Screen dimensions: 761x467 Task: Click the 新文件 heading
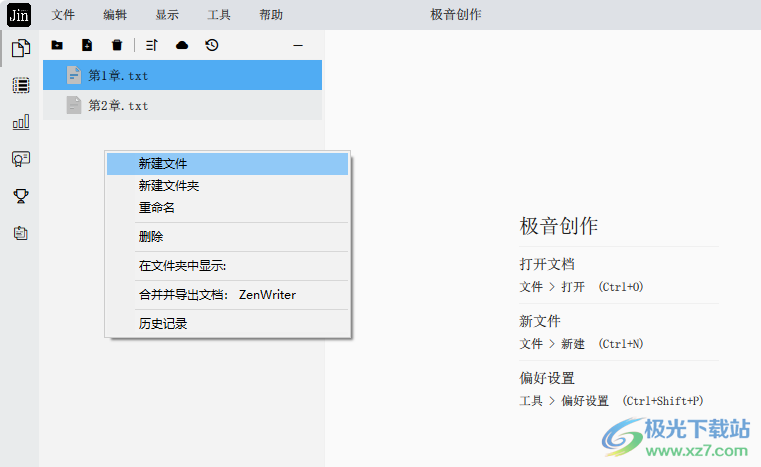[x=540, y=321]
